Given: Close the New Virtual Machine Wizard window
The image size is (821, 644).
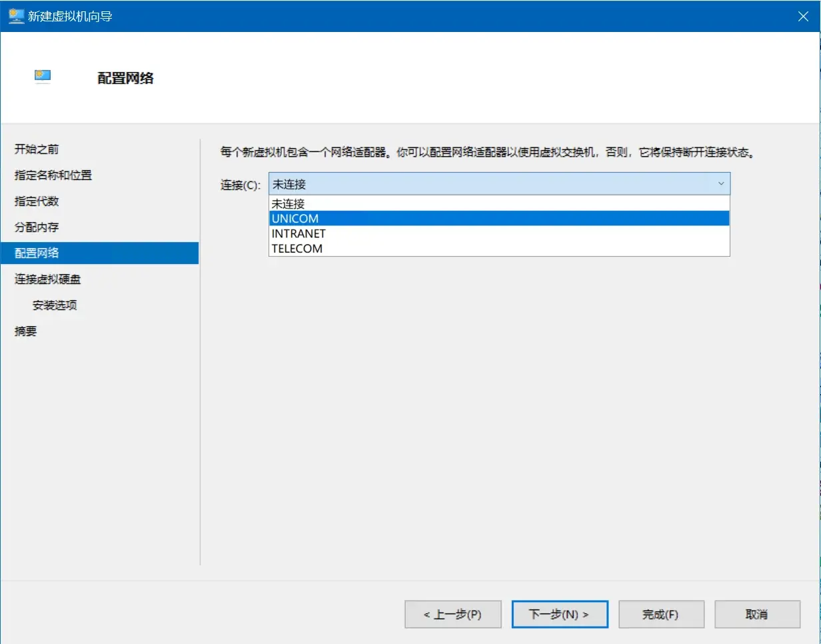Looking at the screenshot, I should pyautogui.click(x=803, y=16).
